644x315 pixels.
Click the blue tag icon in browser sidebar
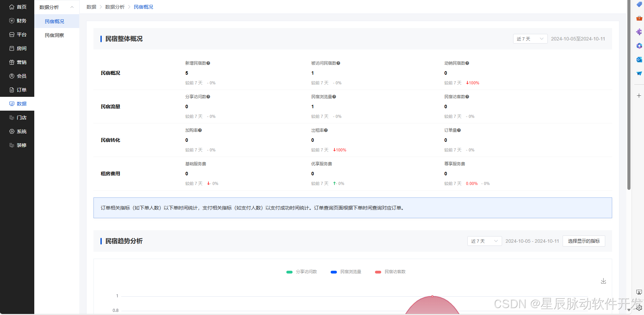[x=639, y=4]
